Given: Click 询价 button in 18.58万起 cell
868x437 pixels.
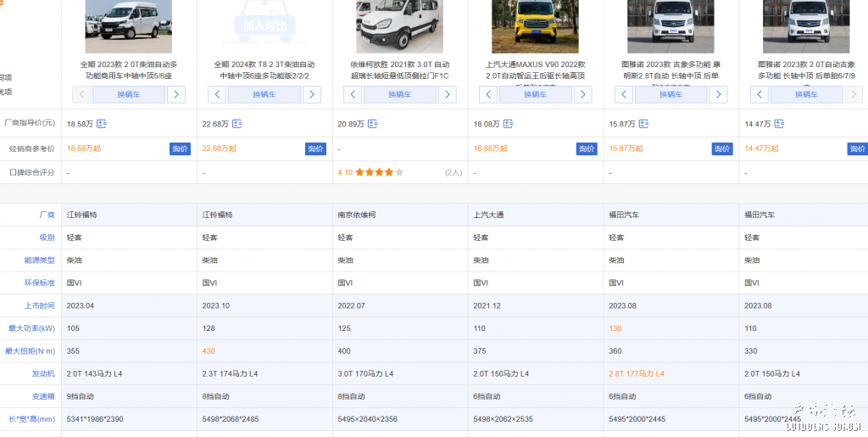Looking at the screenshot, I should [x=180, y=149].
